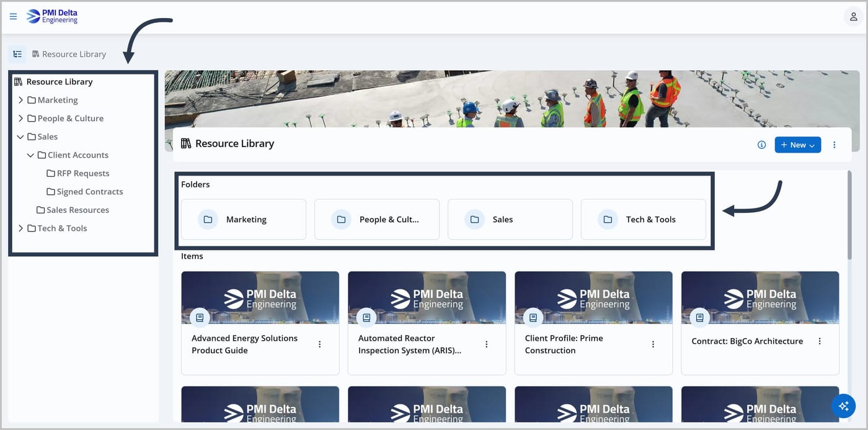The width and height of the screenshot is (868, 430).
Task: Click the Resource Library breadcrumb
Action: pos(69,54)
